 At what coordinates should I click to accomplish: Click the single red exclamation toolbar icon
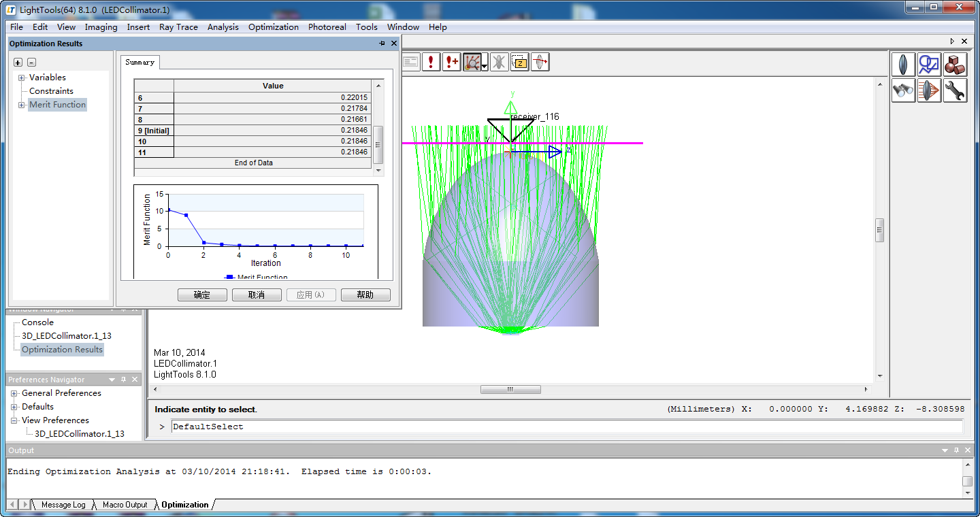coord(431,62)
